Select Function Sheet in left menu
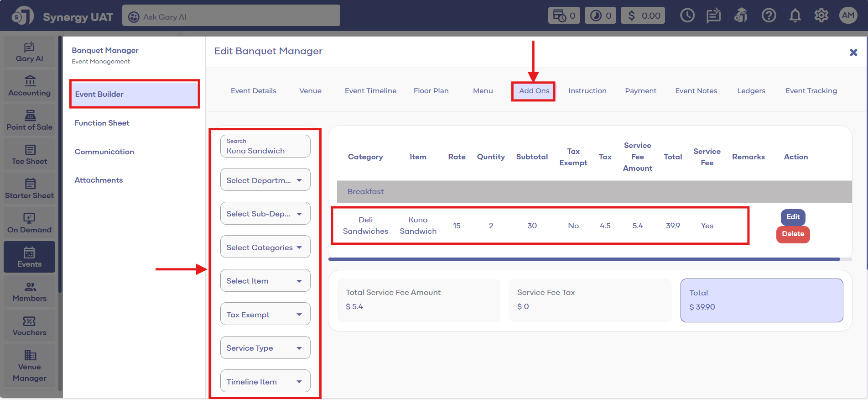Screen dimensions: 868x400 (x=102, y=123)
